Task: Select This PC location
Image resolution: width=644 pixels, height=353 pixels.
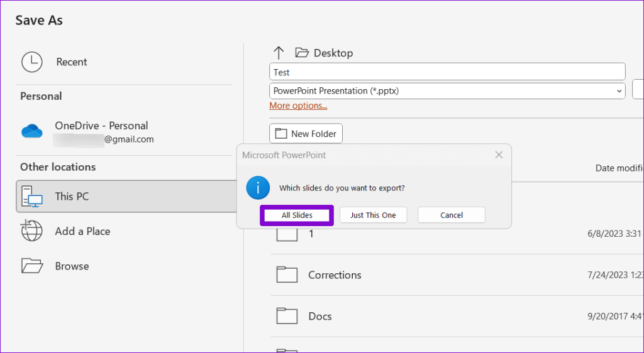Action: [x=126, y=197]
